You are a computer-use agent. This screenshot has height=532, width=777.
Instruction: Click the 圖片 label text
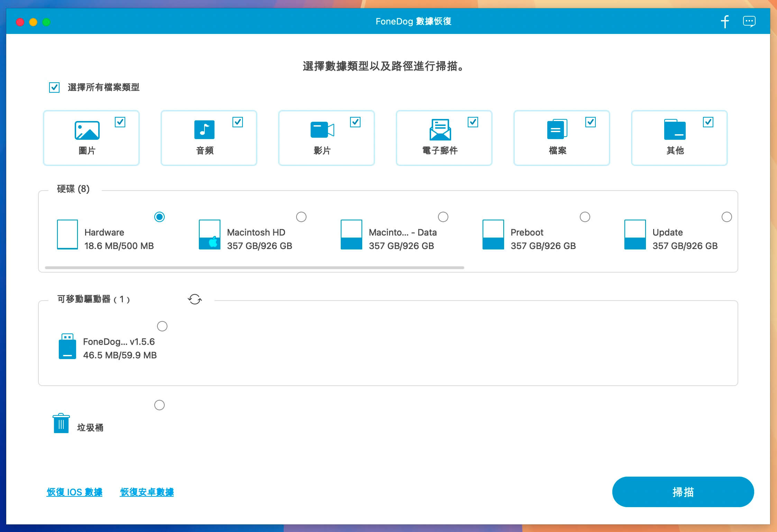87,151
